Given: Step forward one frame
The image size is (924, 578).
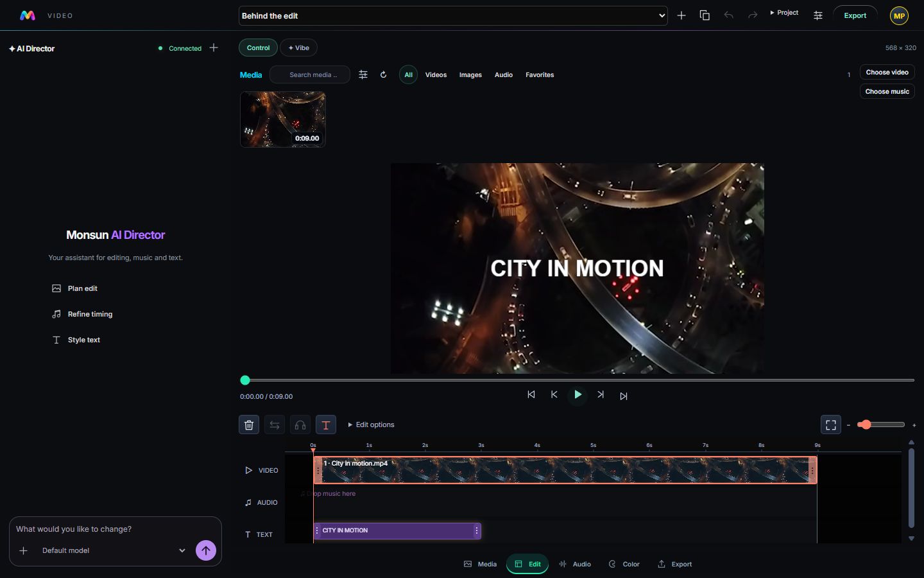Looking at the screenshot, I should click(601, 394).
